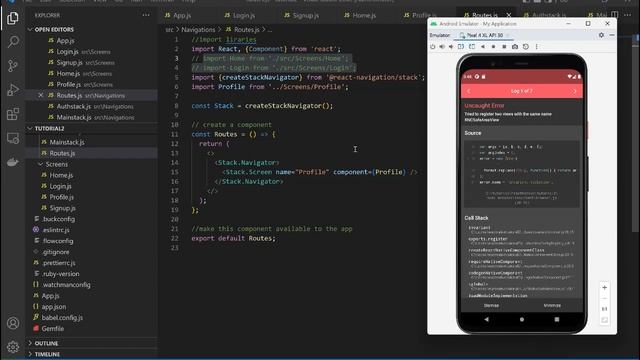Open Mainstack.js src\Navigations in Open Editors
This screenshot has width=640, height=360.
[x=91, y=118]
